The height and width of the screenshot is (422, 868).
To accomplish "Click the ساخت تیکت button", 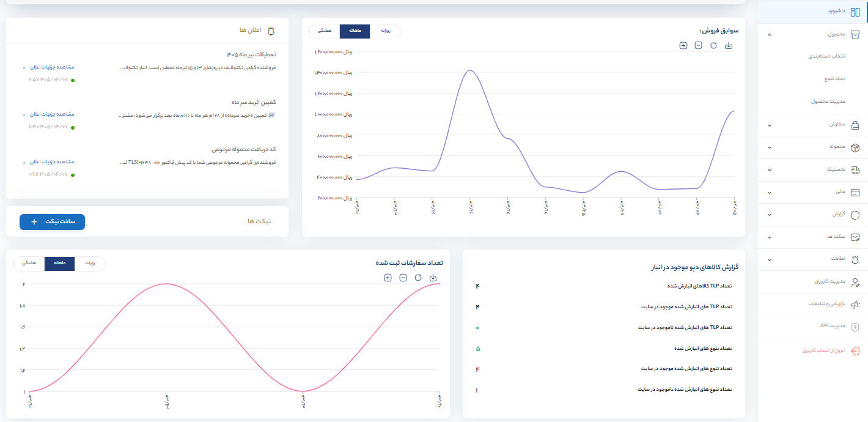I will 52,222.
